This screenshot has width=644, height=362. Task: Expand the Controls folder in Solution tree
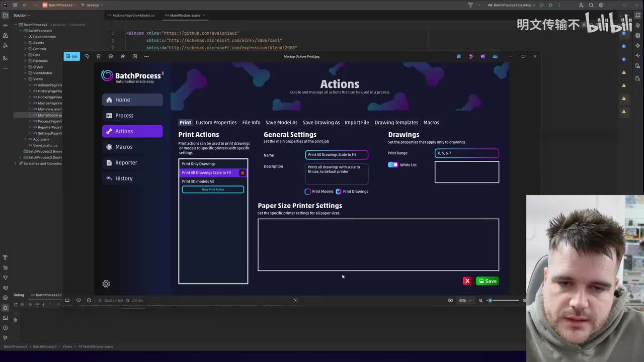tap(25, 49)
